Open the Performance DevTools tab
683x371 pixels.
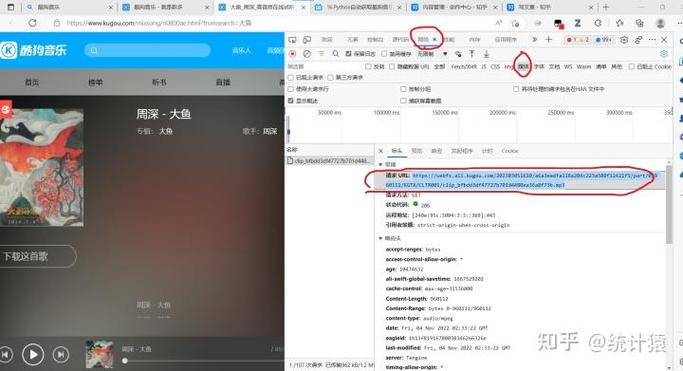[x=450, y=40]
